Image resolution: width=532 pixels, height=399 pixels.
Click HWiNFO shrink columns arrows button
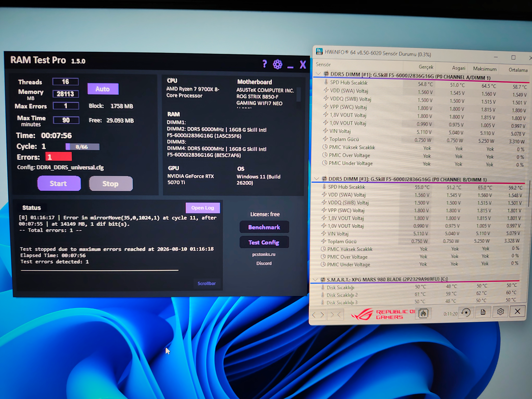pos(335,315)
